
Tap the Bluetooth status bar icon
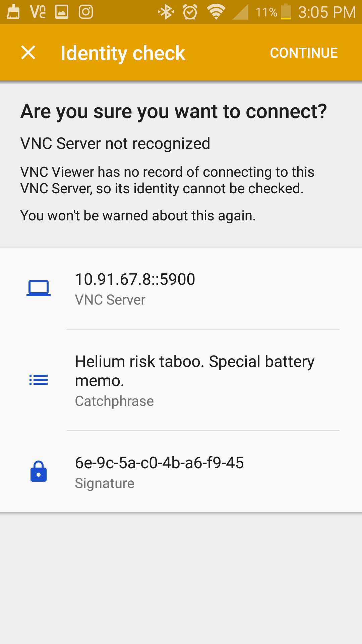166,12
